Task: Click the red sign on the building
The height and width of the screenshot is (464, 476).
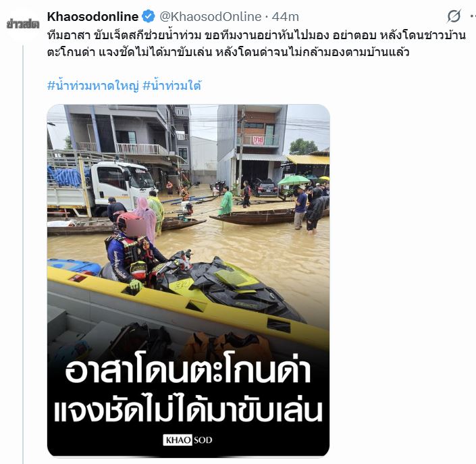Action: 259,140
